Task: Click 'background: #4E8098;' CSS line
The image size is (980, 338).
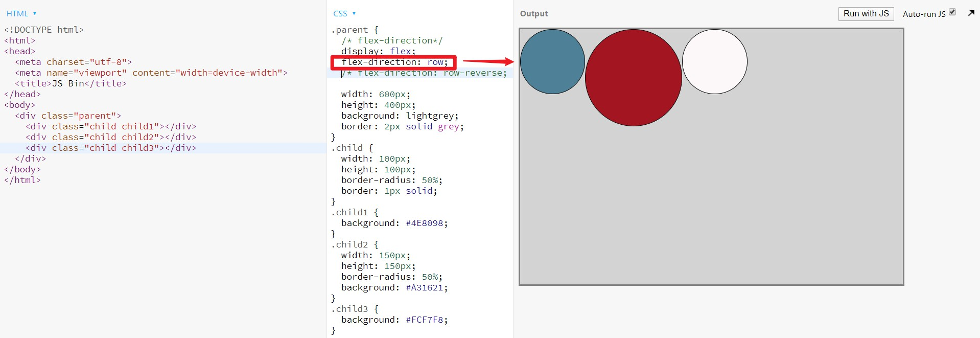Action: (394, 223)
